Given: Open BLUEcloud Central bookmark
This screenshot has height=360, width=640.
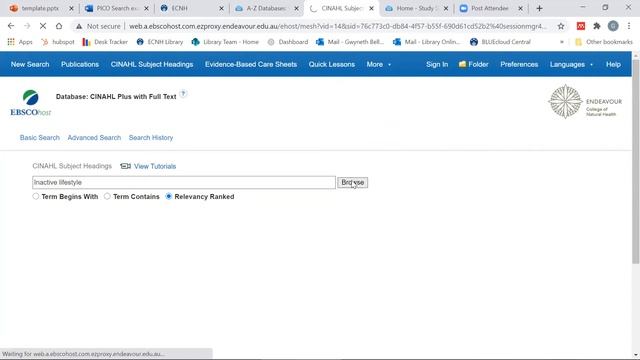Looking at the screenshot, I should (500, 42).
